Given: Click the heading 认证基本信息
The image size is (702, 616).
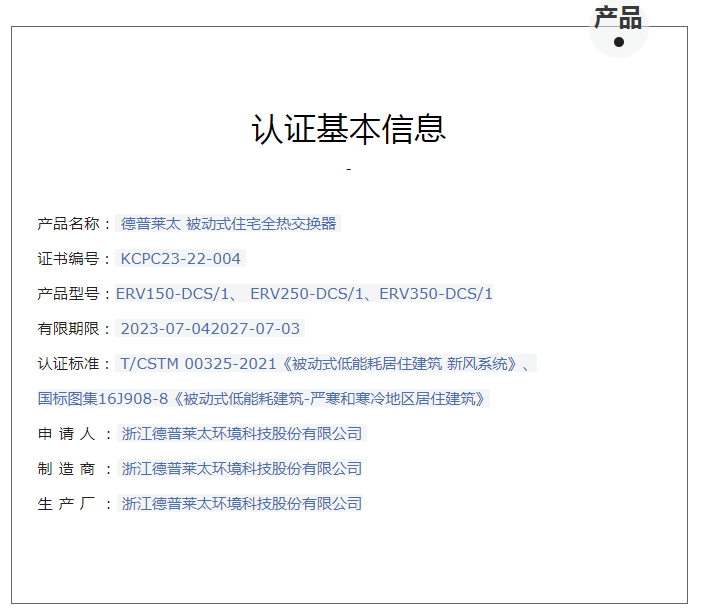Looking at the screenshot, I should coord(349,129).
